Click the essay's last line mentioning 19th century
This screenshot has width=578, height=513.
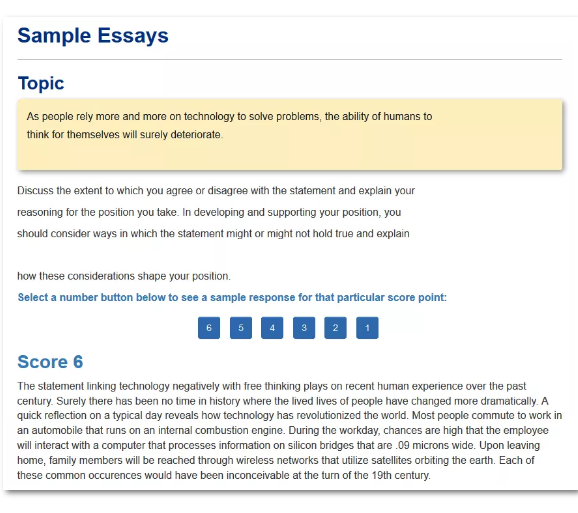point(224,475)
